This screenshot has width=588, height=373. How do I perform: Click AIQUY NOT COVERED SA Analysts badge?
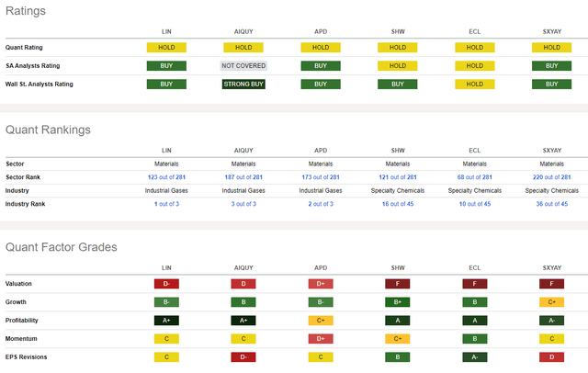click(243, 66)
